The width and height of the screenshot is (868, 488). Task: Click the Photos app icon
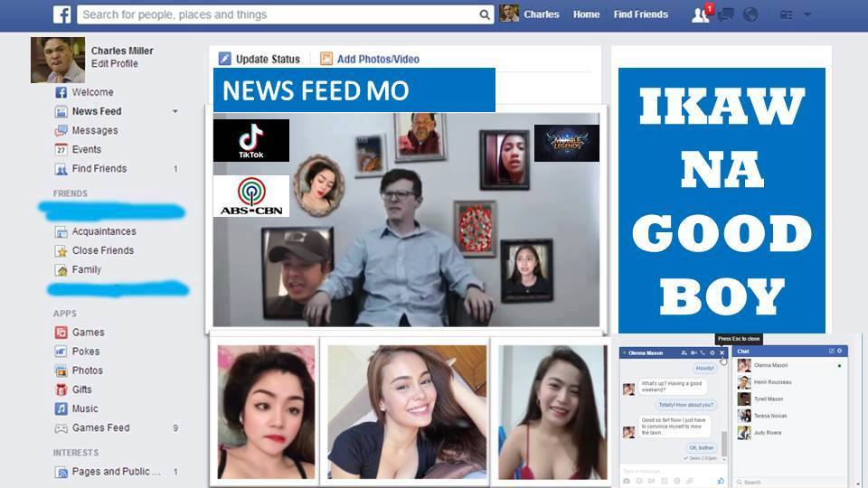pos(61,371)
